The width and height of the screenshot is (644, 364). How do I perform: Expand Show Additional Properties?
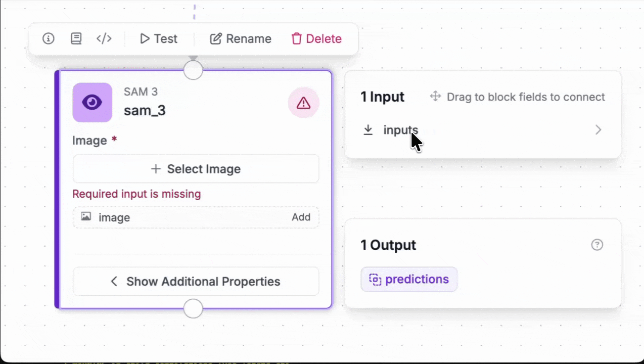[x=196, y=282]
